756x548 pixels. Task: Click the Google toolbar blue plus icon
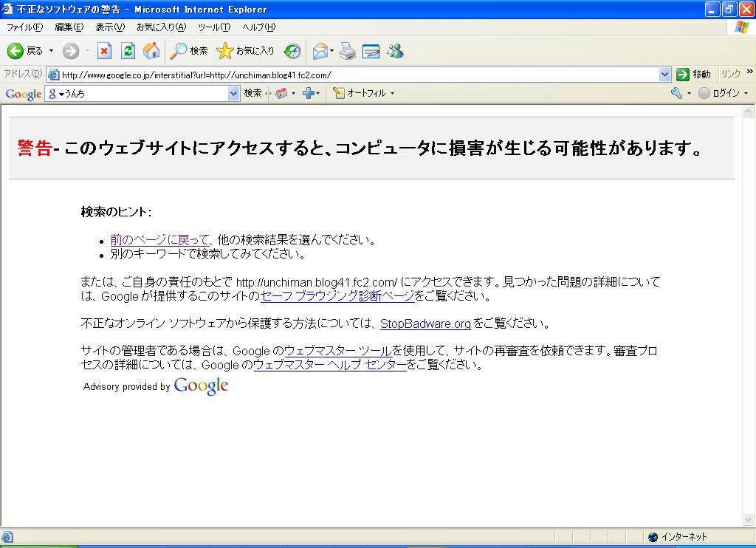coord(309,93)
